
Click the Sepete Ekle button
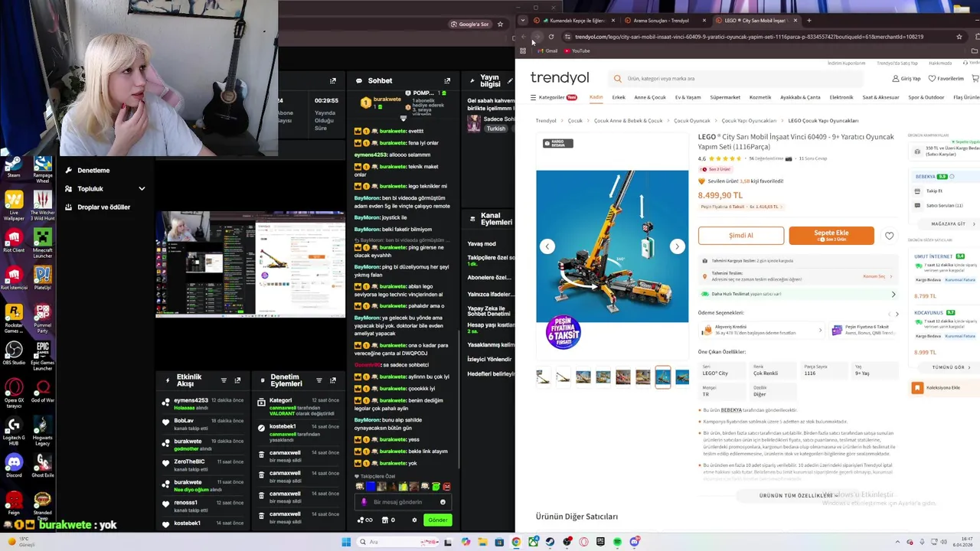[831, 236]
